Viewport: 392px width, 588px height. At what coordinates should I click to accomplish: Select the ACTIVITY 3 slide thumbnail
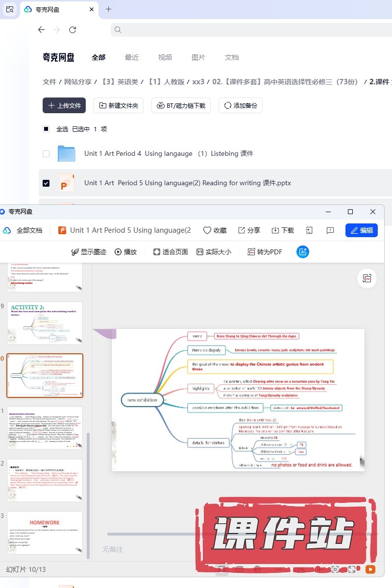coord(45,323)
